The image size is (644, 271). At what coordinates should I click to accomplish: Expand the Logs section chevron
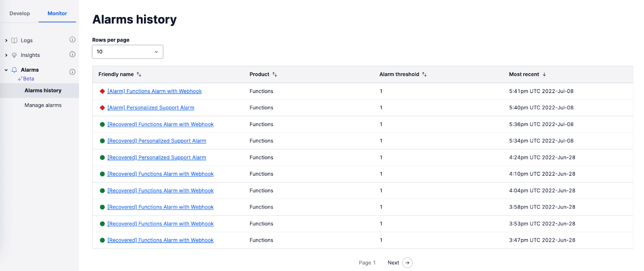click(x=6, y=40)
